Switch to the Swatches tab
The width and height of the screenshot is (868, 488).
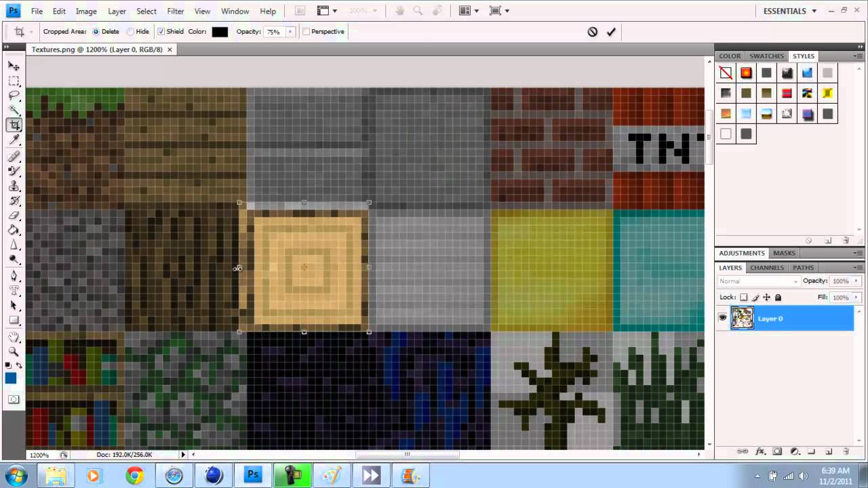[x=767, y=56]
